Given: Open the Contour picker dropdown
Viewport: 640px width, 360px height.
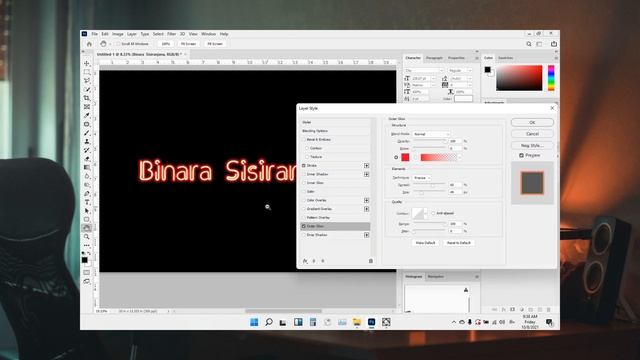Looking at the screenshot, I should point(426,213).
